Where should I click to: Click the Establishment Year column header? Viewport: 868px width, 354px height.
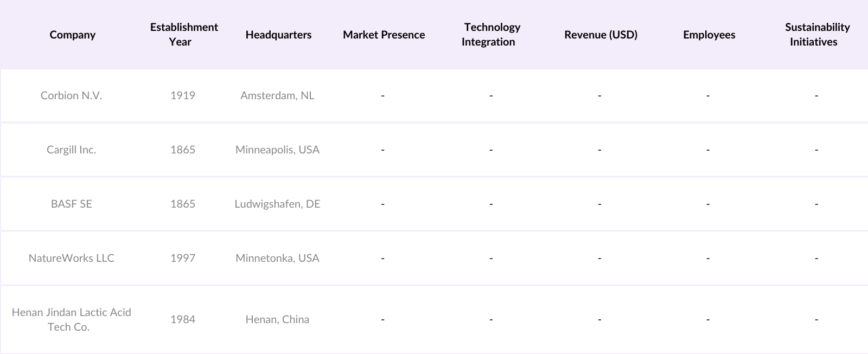(183, 34)
